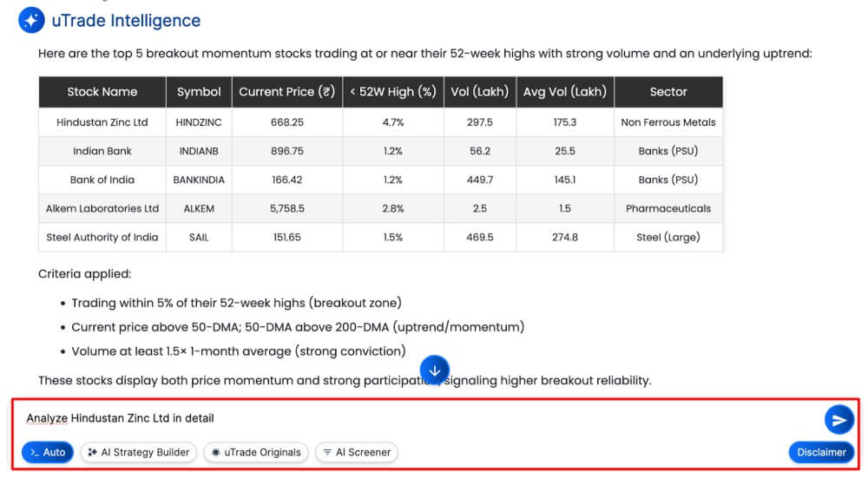Viewport: 868px width, 485px height.
Task: Click the 25.5 average volume value
Action: click(x=565, y=151)
